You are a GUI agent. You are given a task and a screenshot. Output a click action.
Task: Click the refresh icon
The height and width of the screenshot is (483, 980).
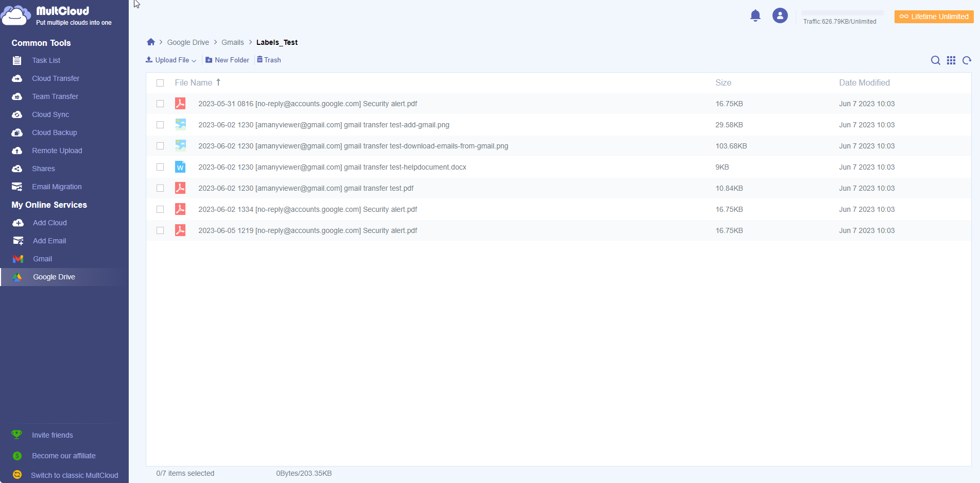click(x=967, y=60)
